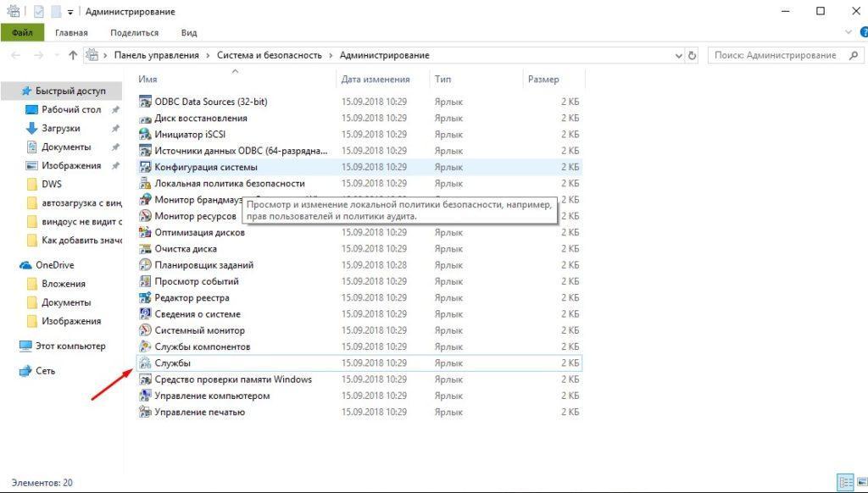The height and width of the screenshot is (493, 868).
Task: Click the quick access toolbar properties icon
Action: coord(38,12)
